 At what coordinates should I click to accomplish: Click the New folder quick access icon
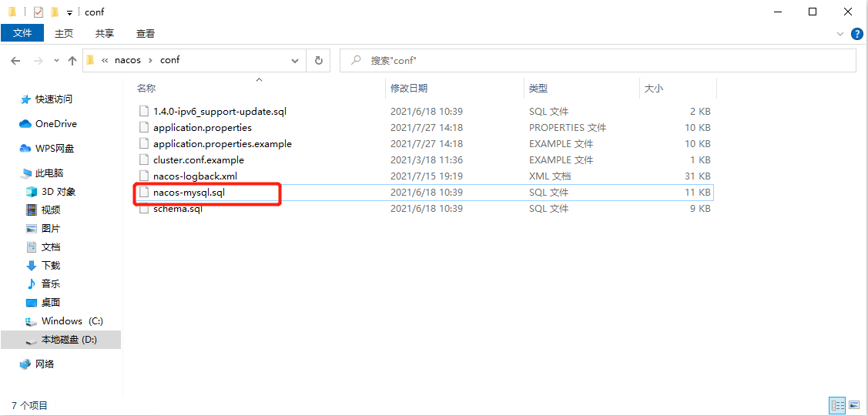click(x=54, y=12)
